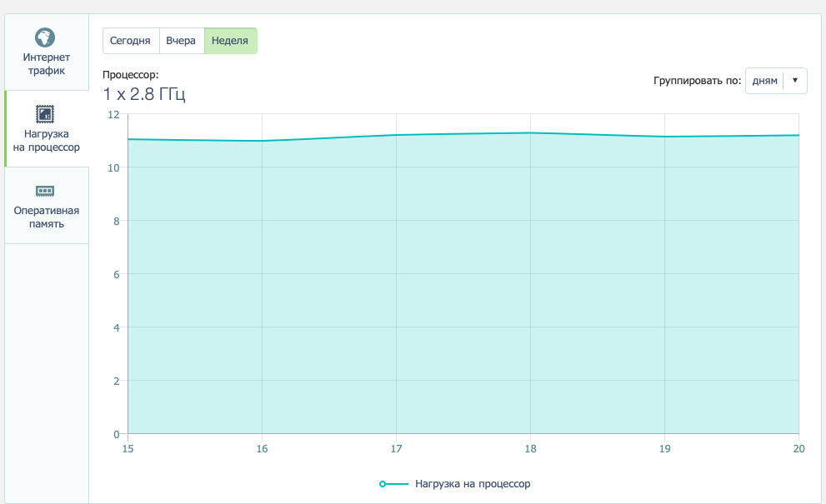Click the chart line at day 18
This screenshot has height=504, width=826.
point(530,133)
